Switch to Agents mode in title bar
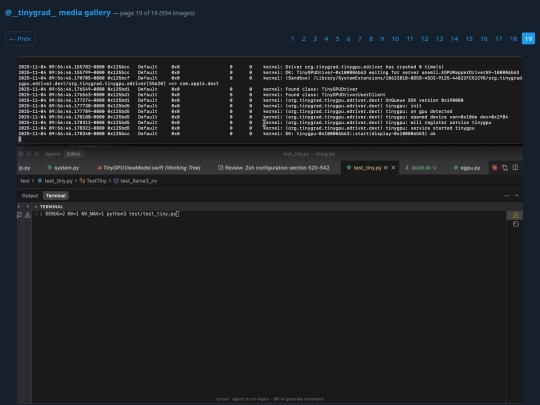This screenshot has width=540, height=405. coord(53,154)
